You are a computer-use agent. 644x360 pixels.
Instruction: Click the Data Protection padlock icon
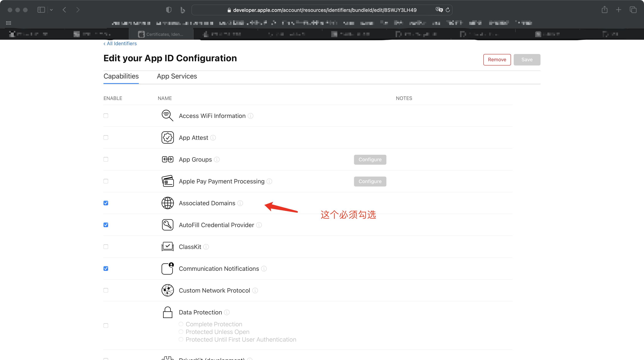tap(168, 312)
